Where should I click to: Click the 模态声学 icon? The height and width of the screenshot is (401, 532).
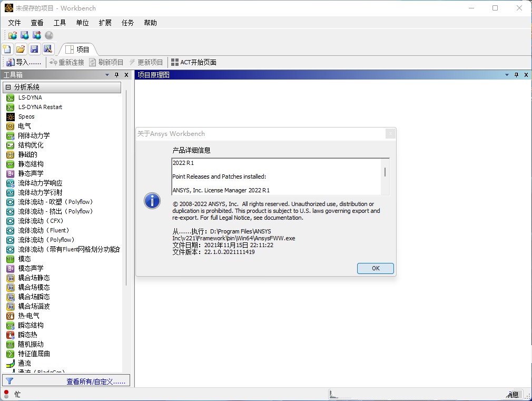(x=10, y=269)
